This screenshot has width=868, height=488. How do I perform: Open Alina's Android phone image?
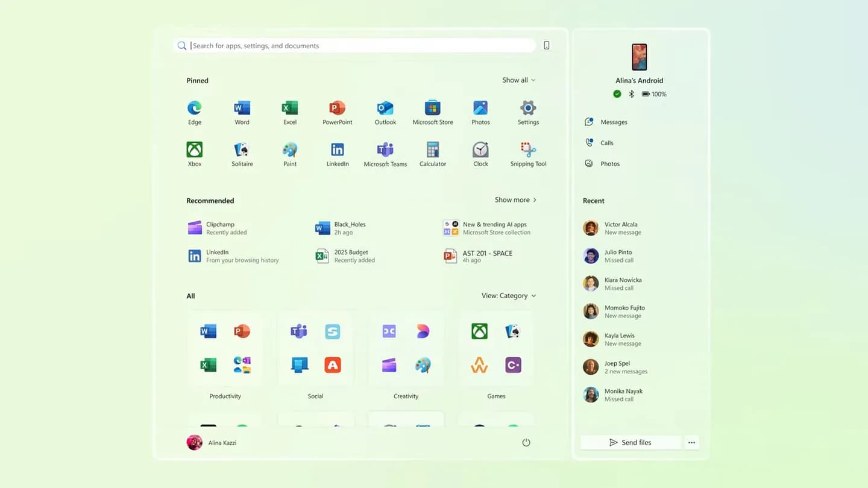click(640, 57)
